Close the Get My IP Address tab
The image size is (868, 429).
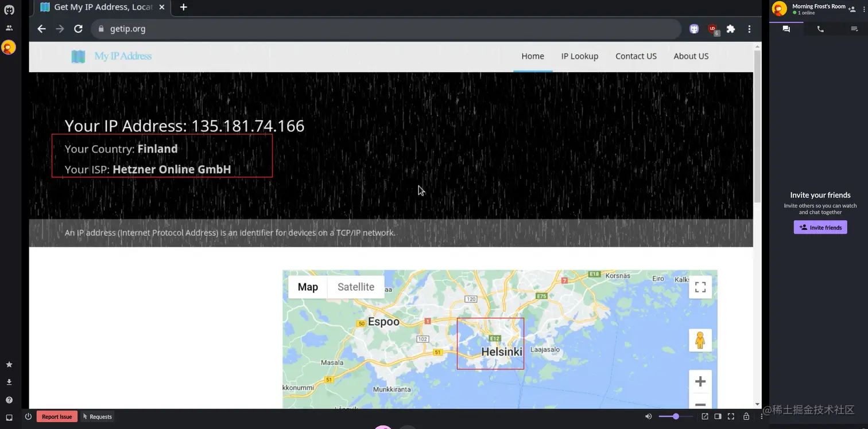click(162, 7)
